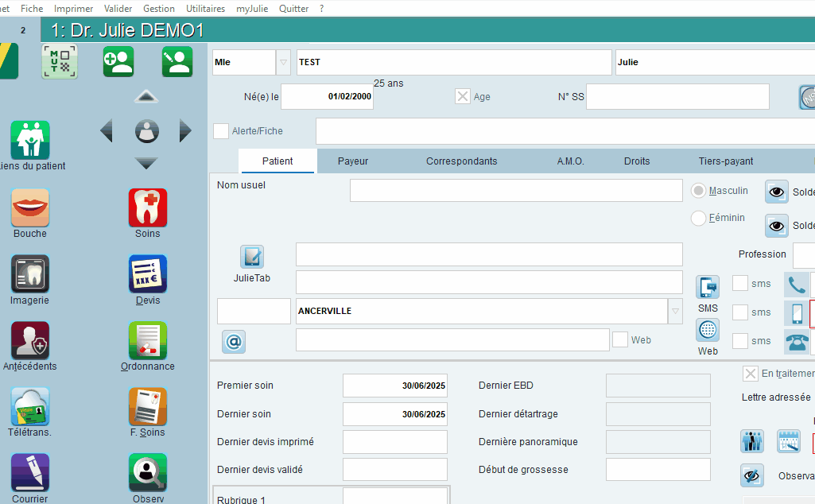Screen dimensions: 815x504
Task: Click the JulieTab tablet icon
Action: pos(252,257)
